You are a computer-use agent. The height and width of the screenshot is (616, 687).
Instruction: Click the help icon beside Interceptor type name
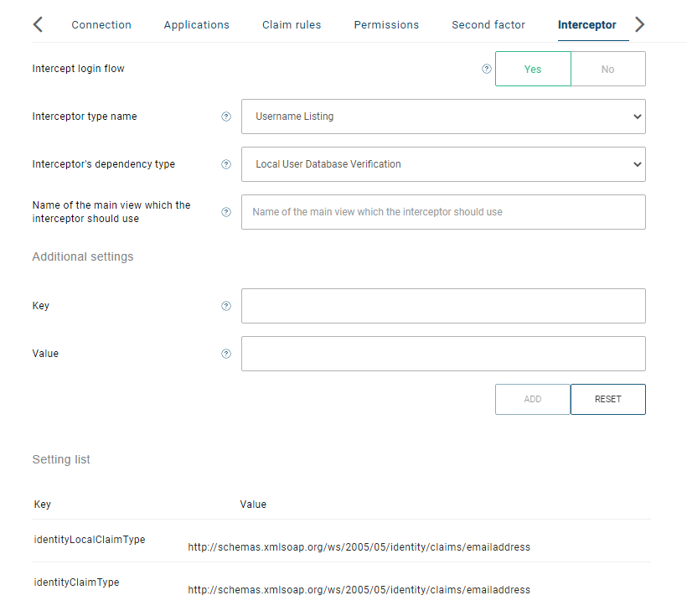tap(226, 116)
